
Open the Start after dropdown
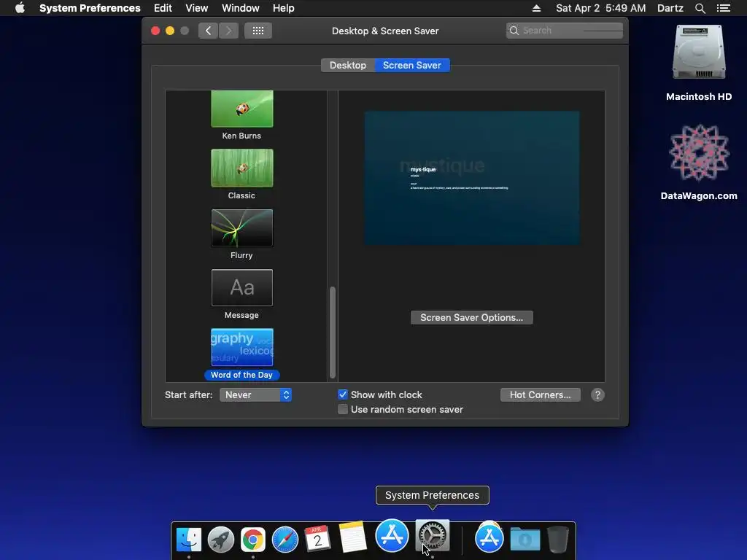pyautogui.click(x=255, y=394)
